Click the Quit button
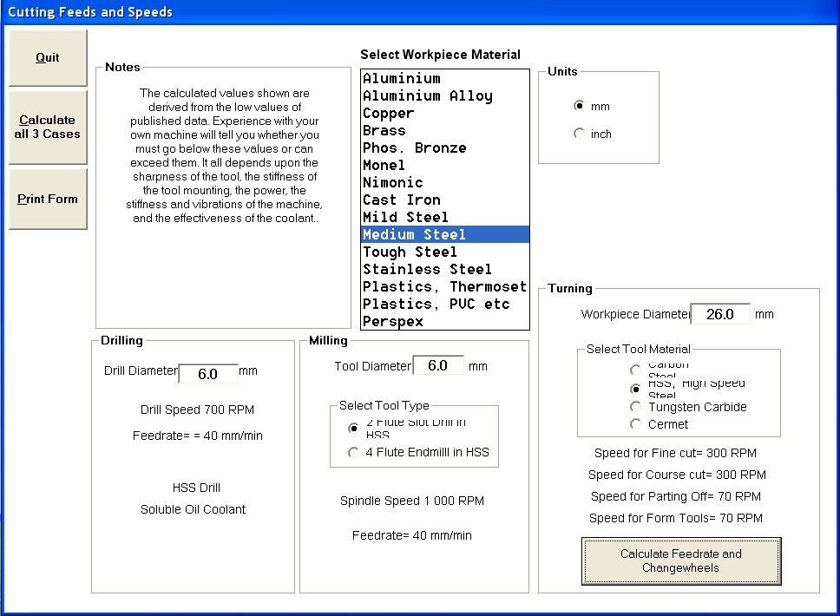The height and width of the screenshot is (616, 840). pos(48,58)
